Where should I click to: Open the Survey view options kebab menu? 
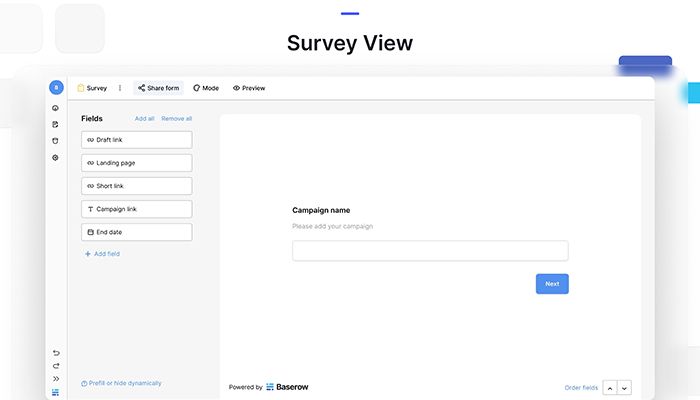120,88
